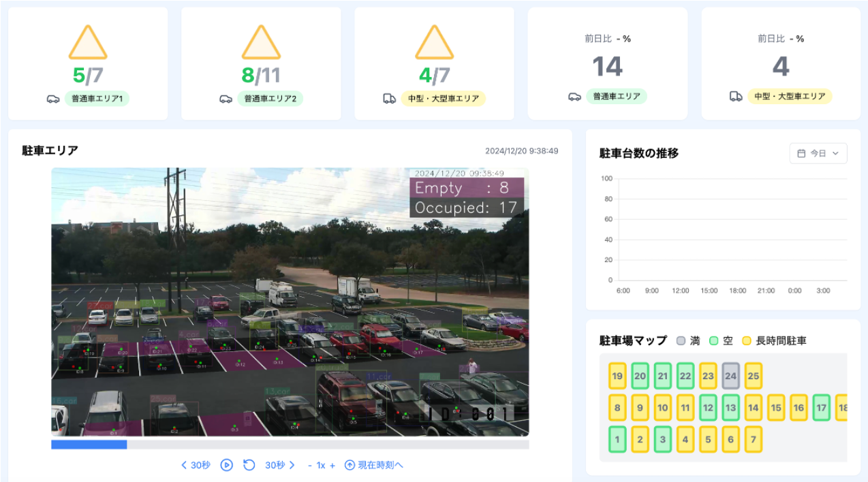
Task: Click the yellow 長時間駐車 legend swatch
Action: [747, 340]
